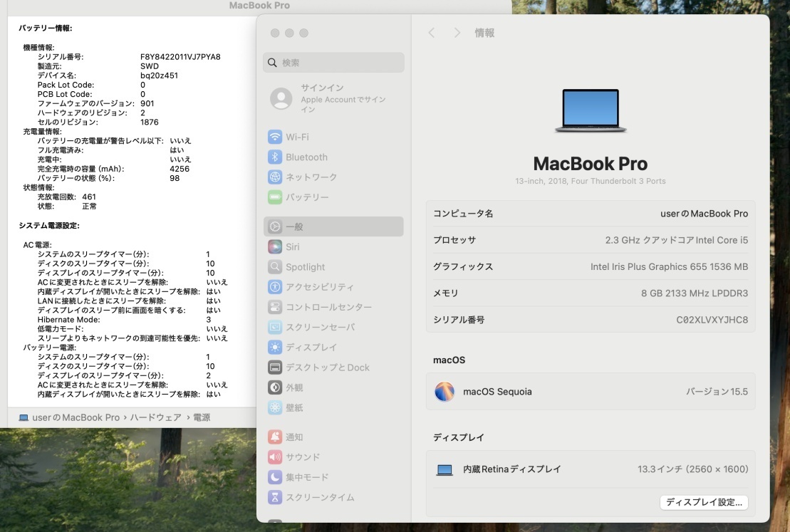Screen dimensions: 790x532
Task: Click the serial number C02XLVXYJHC8
Action: pyautogui.click(x=712, y=320)
